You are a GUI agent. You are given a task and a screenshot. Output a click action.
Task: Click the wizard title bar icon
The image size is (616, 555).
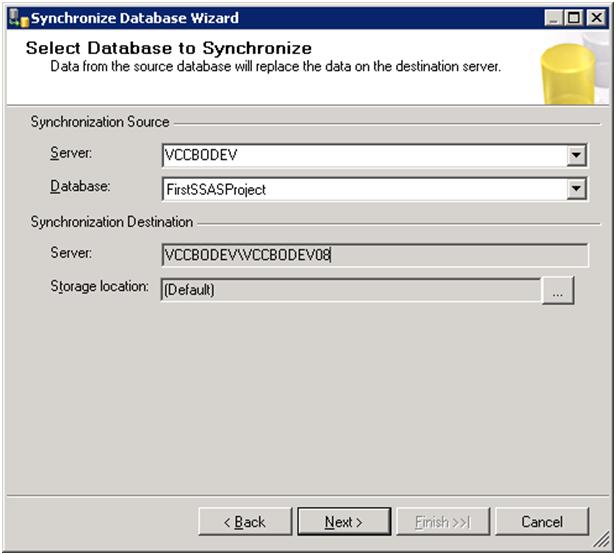click(x=19, y=18)
